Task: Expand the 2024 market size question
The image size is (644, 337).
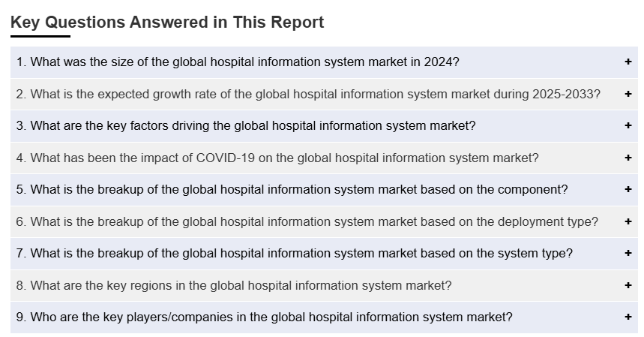Action: 237,62
